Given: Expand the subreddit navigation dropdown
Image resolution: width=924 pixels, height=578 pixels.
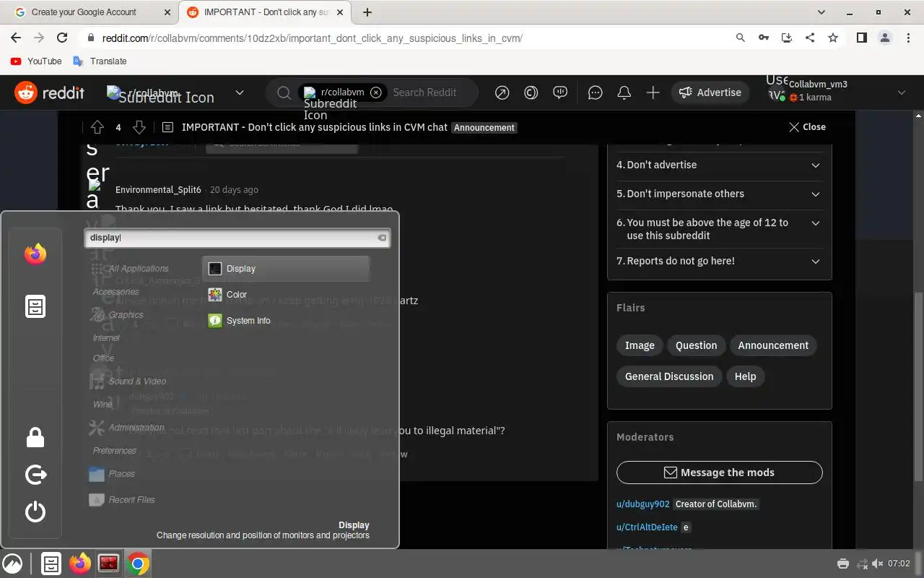Looking at the screenshot, I should (240, 92).
